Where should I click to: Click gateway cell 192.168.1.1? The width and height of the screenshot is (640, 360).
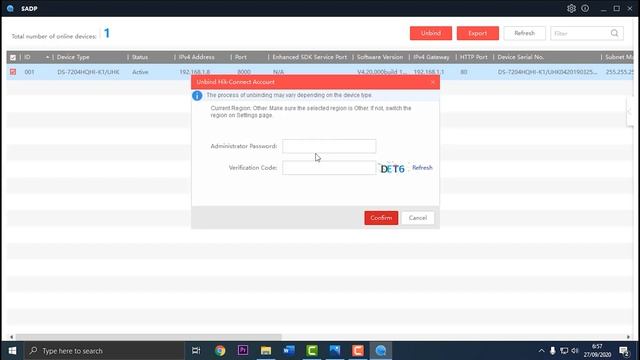(429, 72)
